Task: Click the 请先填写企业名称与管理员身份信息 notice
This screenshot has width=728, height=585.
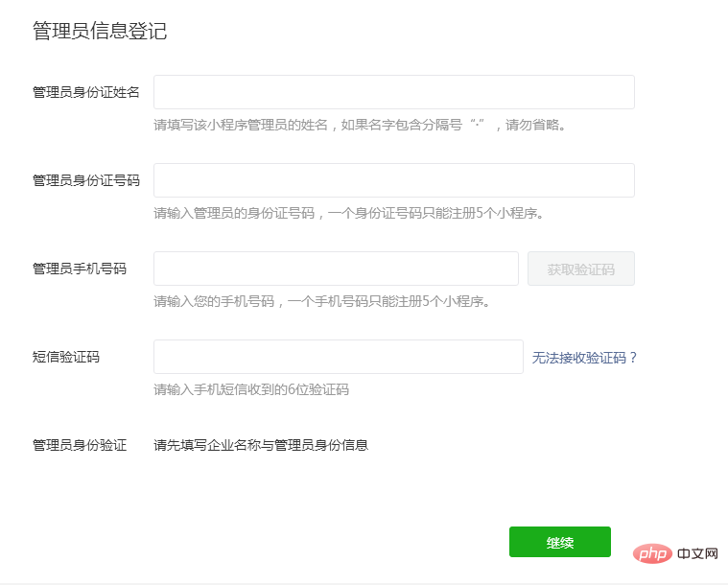Action: [x=261, y=445]
